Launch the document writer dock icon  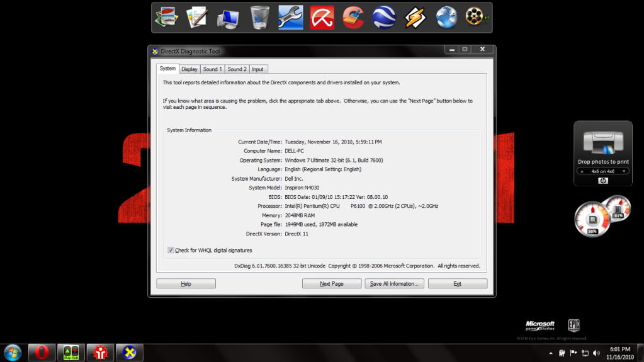point(197,17)
